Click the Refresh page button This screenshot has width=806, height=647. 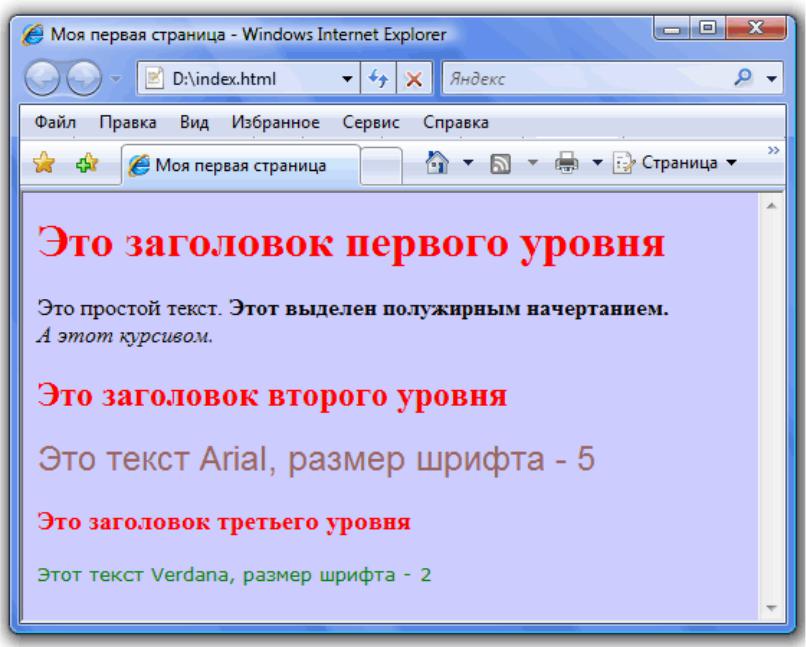point(378,78)
